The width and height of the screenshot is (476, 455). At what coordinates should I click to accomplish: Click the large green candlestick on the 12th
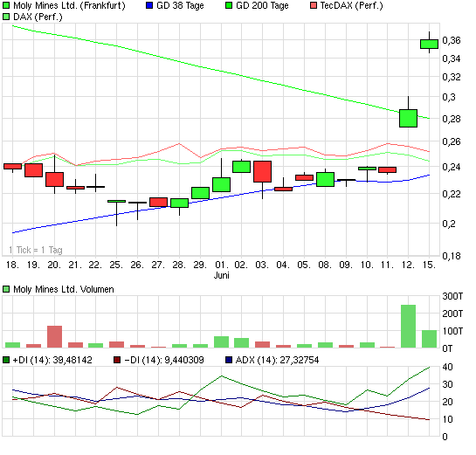click(x=408, y=118)
